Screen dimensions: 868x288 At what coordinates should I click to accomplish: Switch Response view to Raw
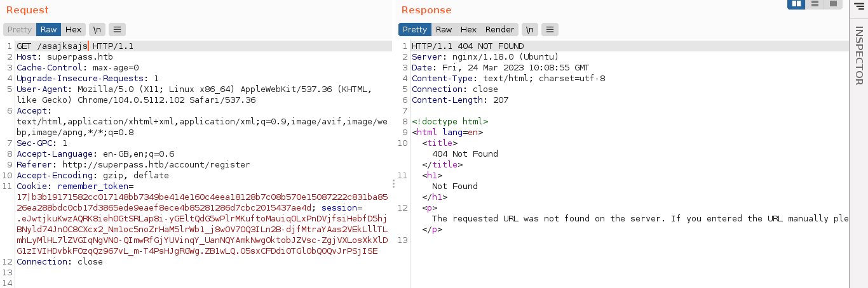(x=444, y=29)
